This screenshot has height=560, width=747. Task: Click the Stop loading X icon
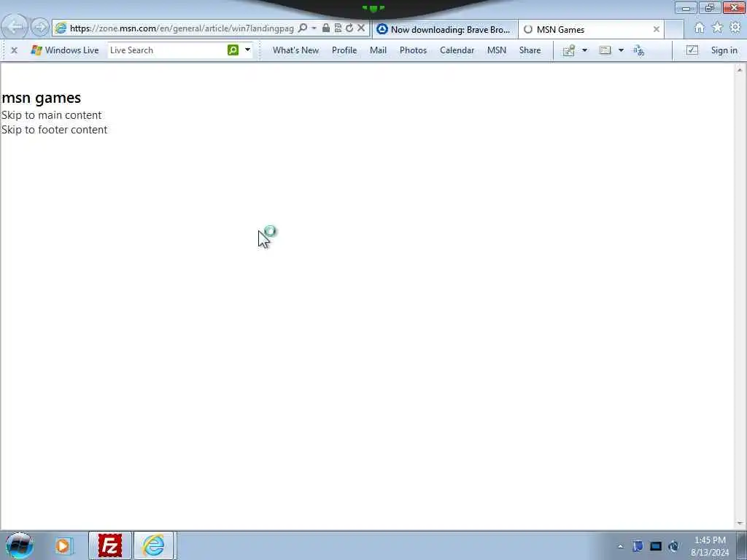click(x=361, y=28)
